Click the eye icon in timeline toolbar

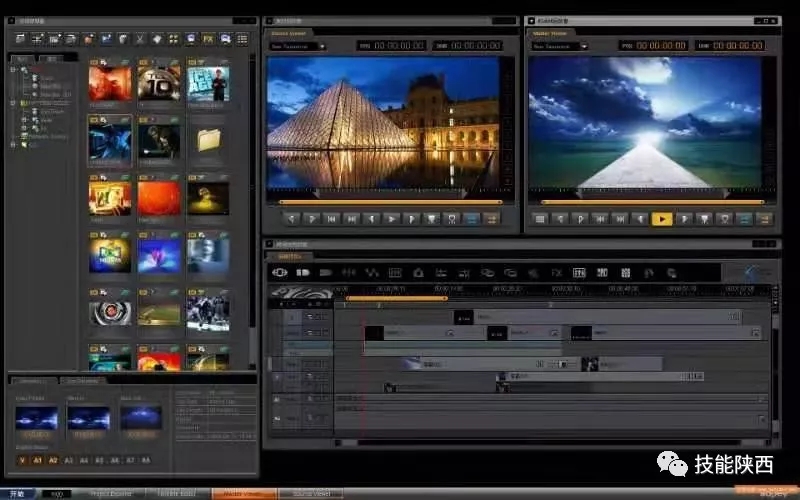pos(280,272)
